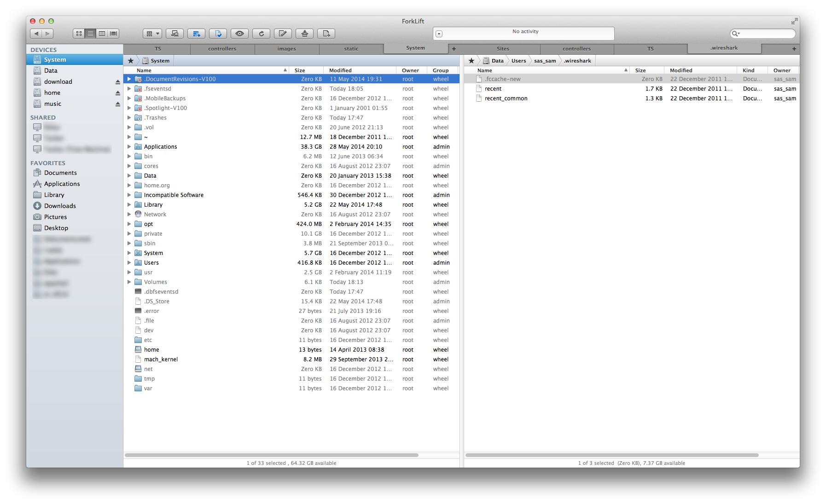This screenshot has height=504, width=826.
Task: Click the new file toolbar icon
Action: coord(326,34)
